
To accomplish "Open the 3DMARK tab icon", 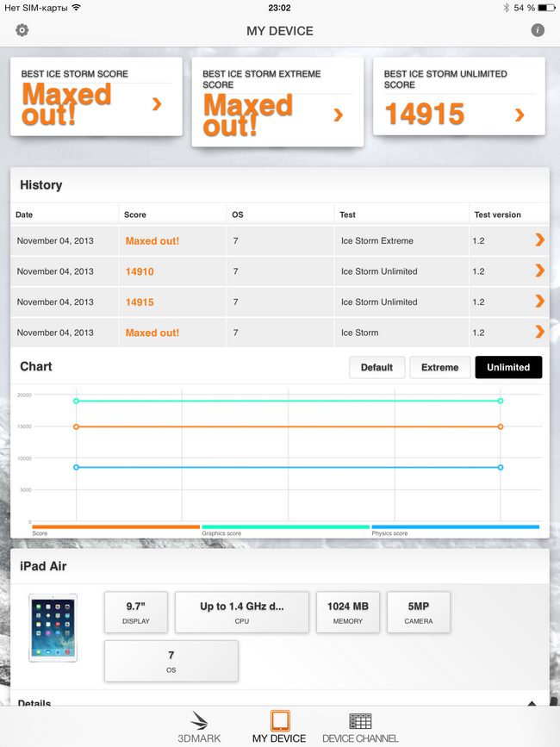I will point(199,721).
